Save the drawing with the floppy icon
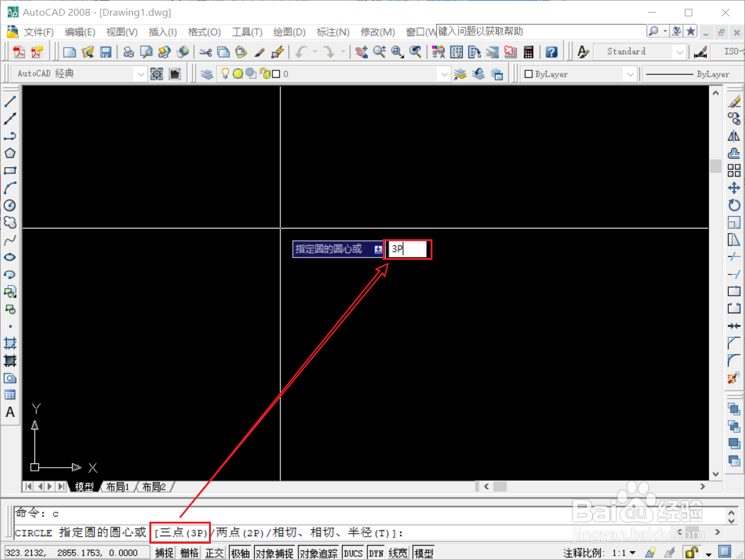 [x=105, y=52]
